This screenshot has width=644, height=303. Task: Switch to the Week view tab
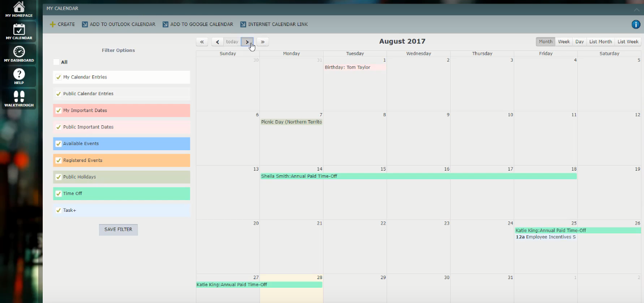[564, 41]
